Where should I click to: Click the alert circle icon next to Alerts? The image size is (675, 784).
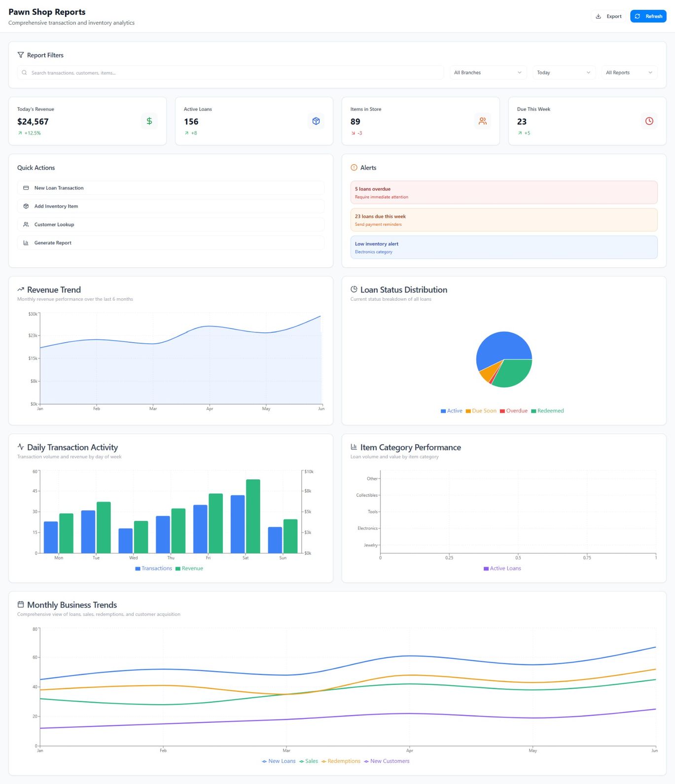point(354,168)
